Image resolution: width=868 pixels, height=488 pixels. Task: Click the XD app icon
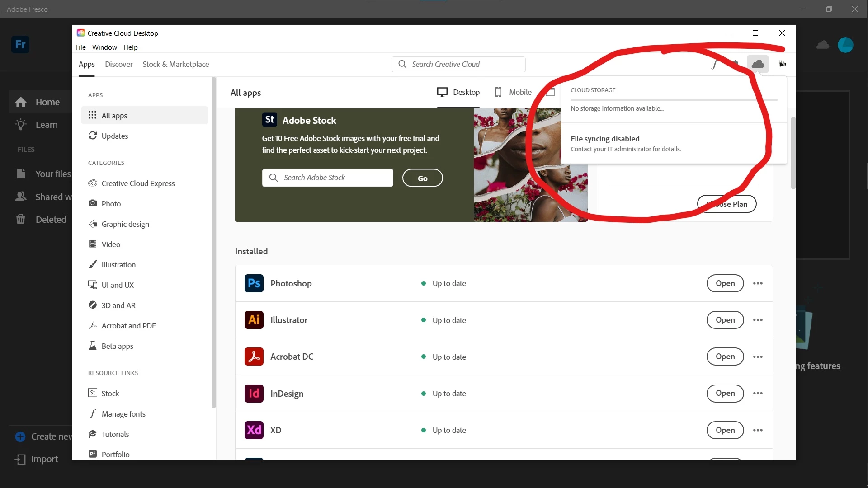[254, 430]
